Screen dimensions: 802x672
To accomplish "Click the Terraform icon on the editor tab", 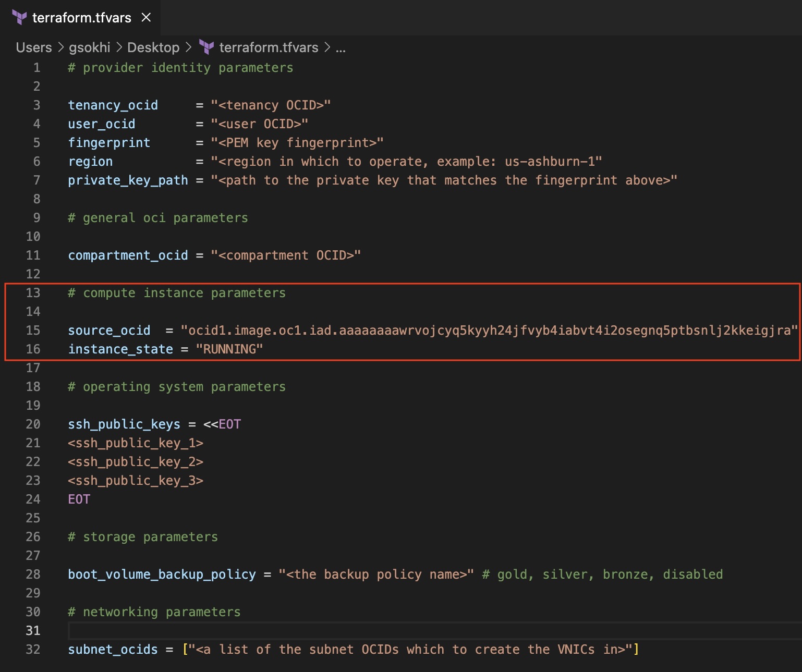I will pos(19,17).
